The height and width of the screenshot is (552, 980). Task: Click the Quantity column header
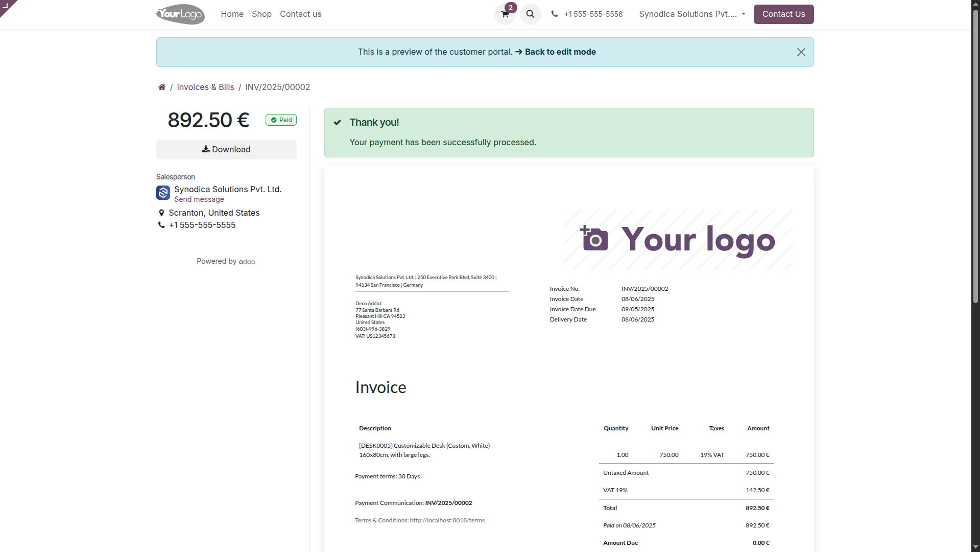[x=616, y=428]
